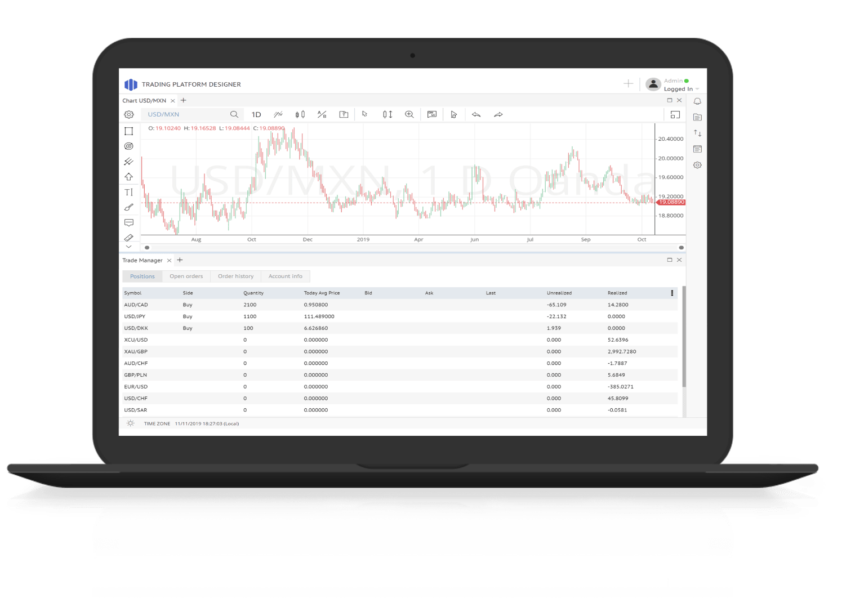Click the 19.08890 current price label
The height and width of the screenshot is (616, 864).
671,202
